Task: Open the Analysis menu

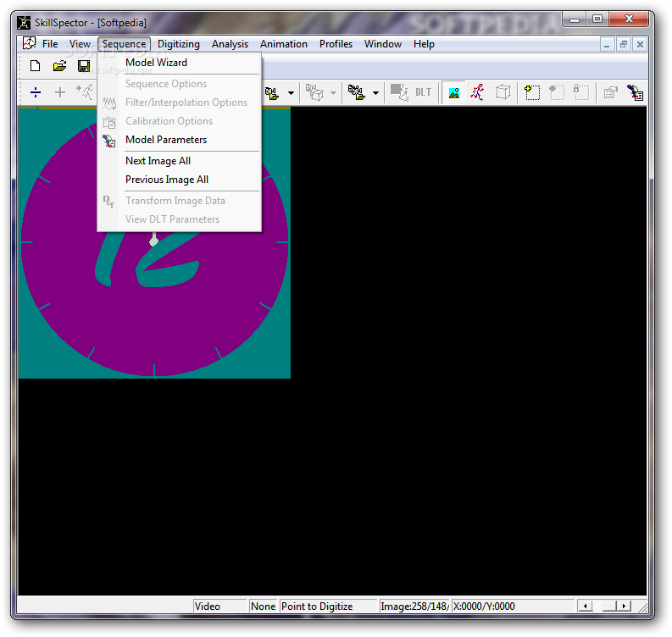Action: click(230, 44)
